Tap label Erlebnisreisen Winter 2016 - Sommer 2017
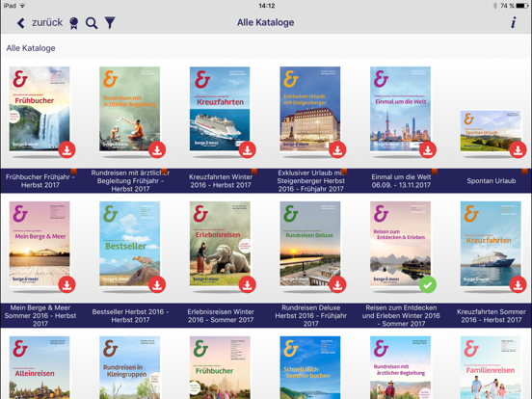 tap(221, 315)
